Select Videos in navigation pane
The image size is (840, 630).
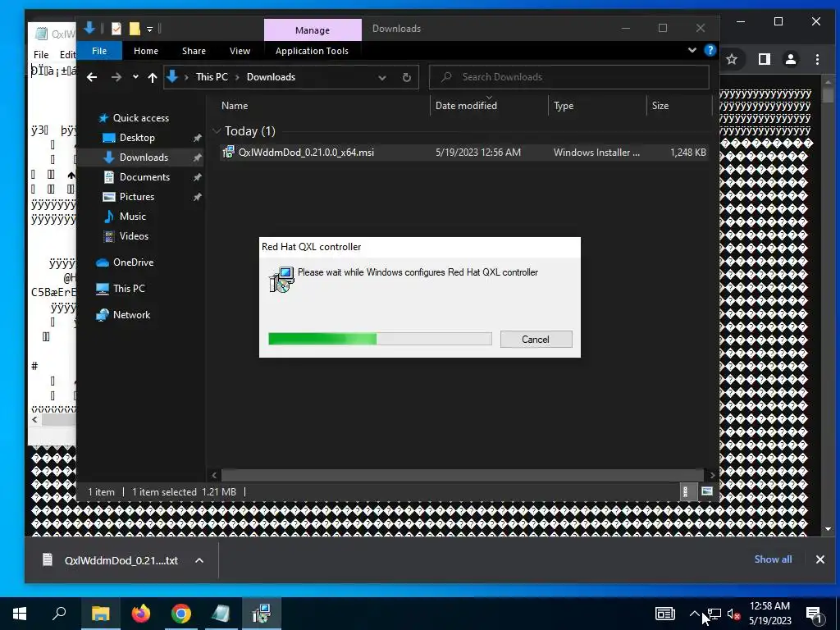click(x=134, y=236)
